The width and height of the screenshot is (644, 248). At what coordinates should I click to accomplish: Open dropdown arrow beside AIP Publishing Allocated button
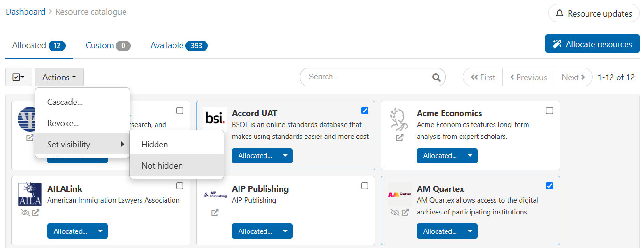point(285,231)
